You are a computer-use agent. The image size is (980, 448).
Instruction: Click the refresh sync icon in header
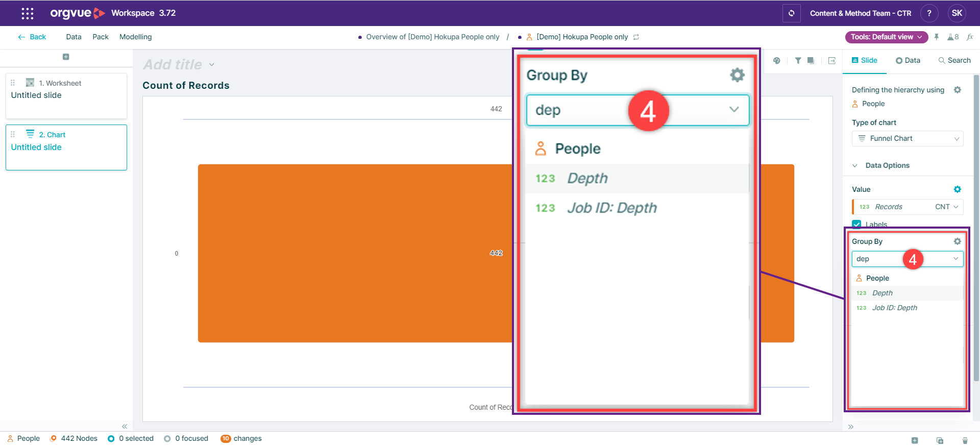[x=791, y=13]
